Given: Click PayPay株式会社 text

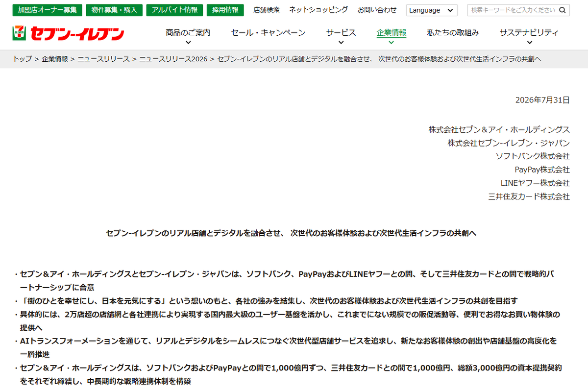Looking at the screenshot, I should click(x=542, y=170).
